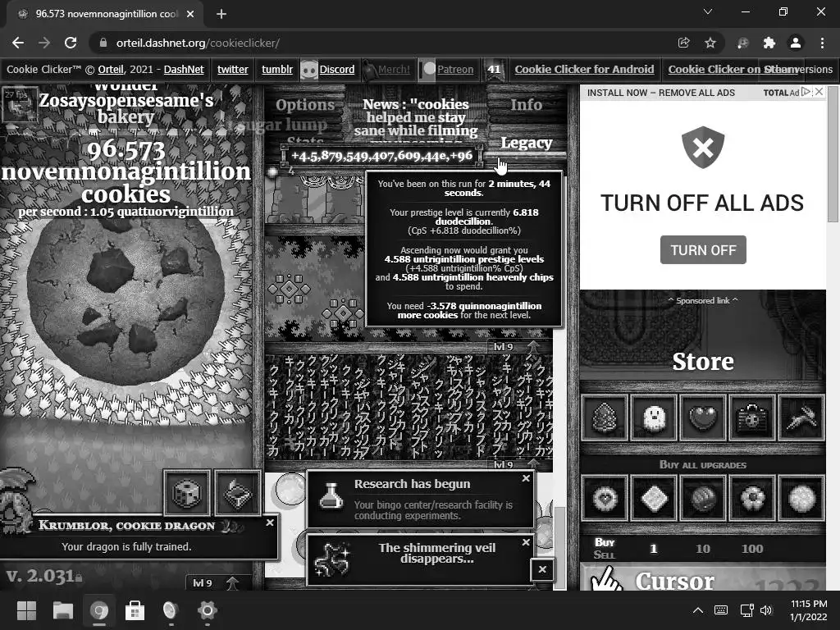This screenshot has width=840, height=630.
Task: Open Cookie Clicker for Android link
Action: point(584,69)
